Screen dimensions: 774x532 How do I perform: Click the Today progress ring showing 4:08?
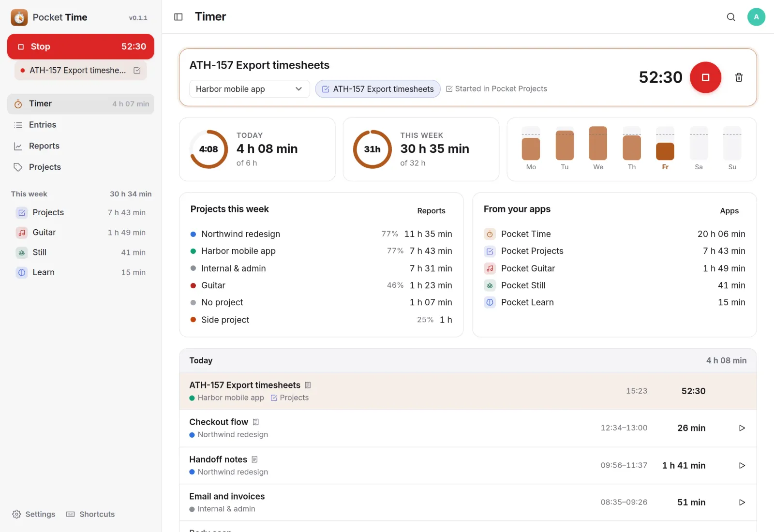pyautogui.click(x=208, y=149)
